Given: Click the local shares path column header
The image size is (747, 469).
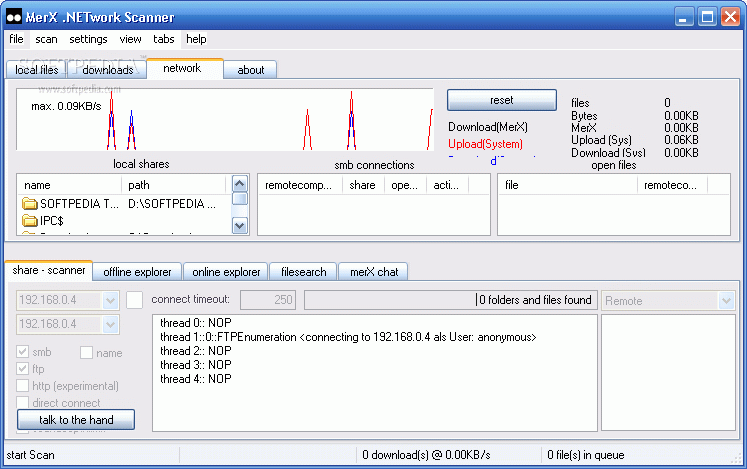Looking at the screenshot, I should tap(173, 185).
